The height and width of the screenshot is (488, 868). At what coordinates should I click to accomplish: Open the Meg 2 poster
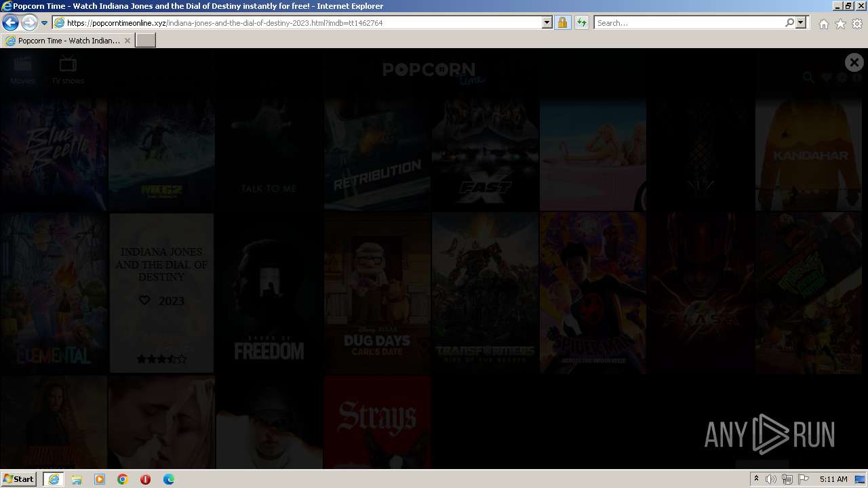pyautogui.click(x=161, y=154)
